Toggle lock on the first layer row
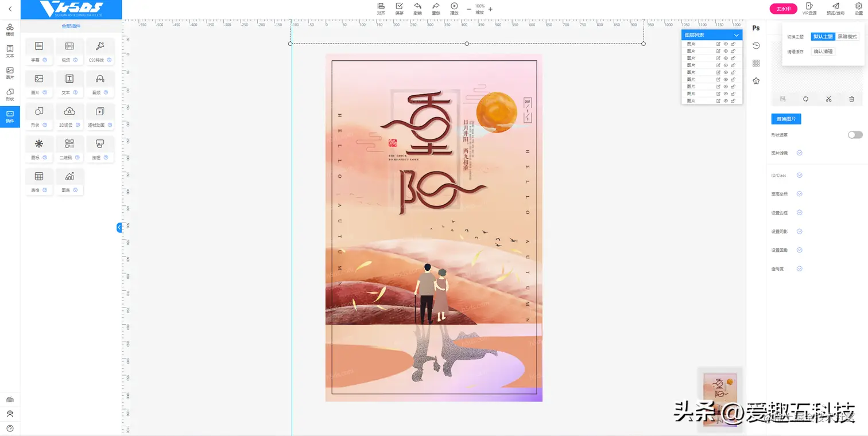Image resolution: width=868 pixels, height=436 pixels. 733,44
